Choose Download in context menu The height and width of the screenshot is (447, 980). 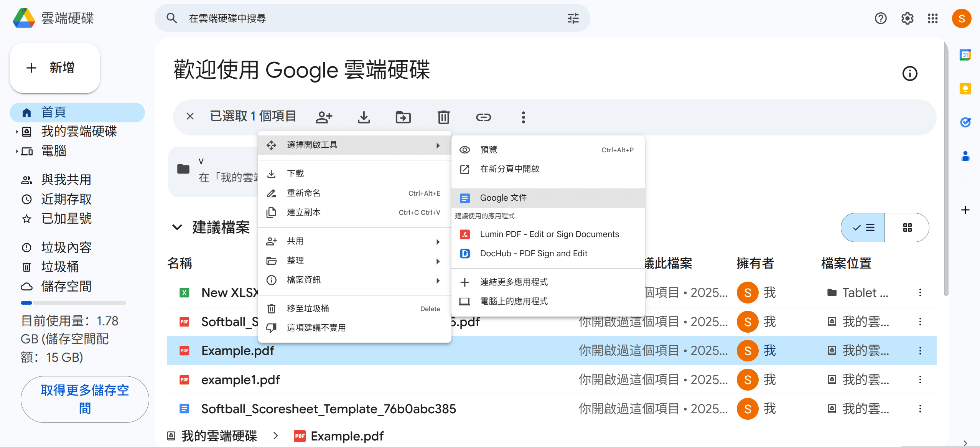click(354, 174)
